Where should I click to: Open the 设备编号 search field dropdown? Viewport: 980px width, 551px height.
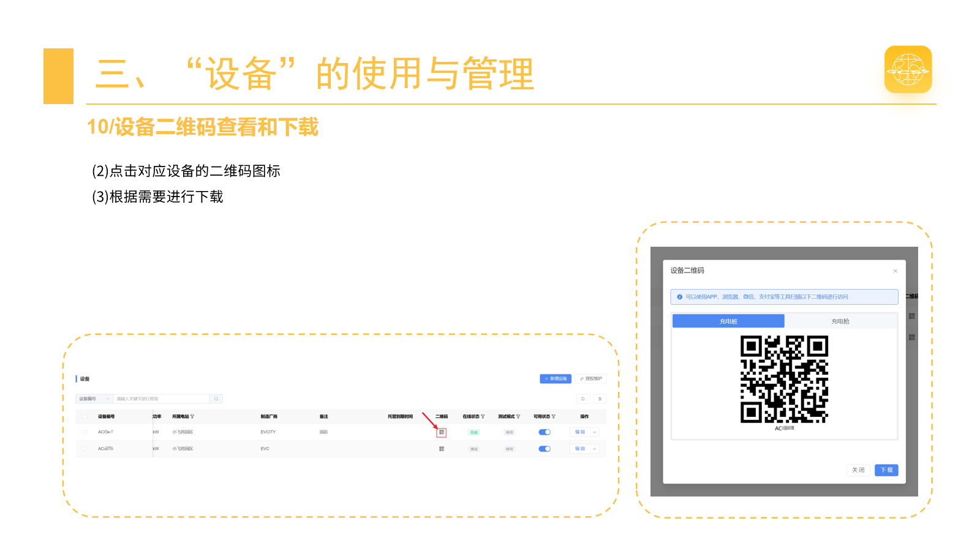(94, 399)
